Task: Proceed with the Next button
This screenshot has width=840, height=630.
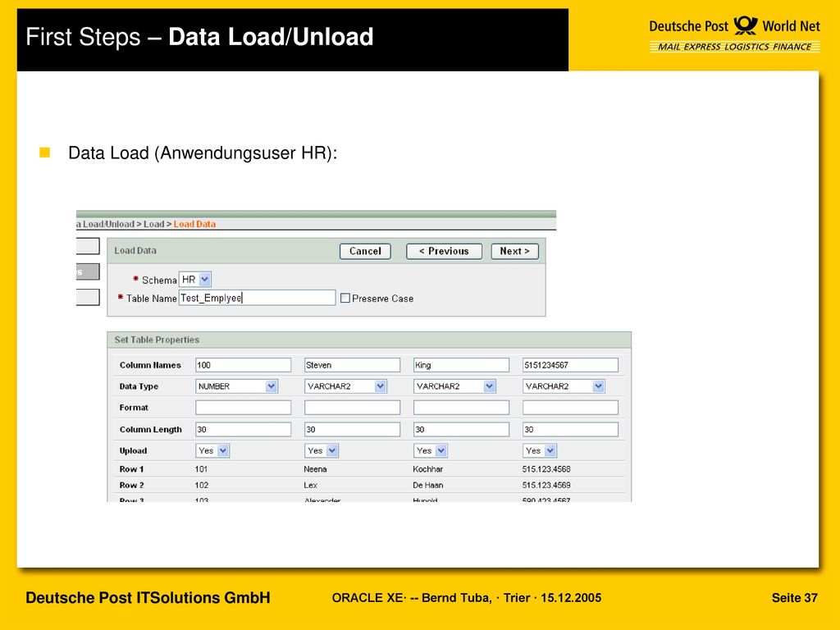Action: tap(514, 251)
